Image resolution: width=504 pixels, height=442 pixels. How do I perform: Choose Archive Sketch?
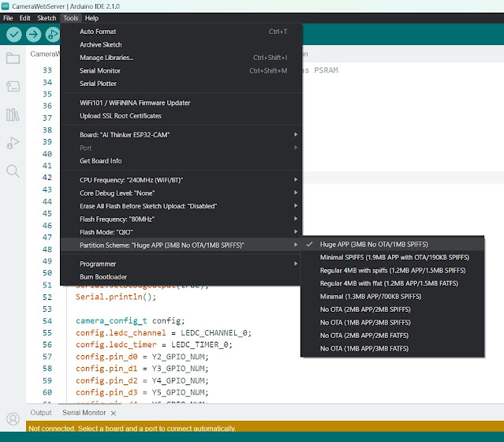pos(181,45)
